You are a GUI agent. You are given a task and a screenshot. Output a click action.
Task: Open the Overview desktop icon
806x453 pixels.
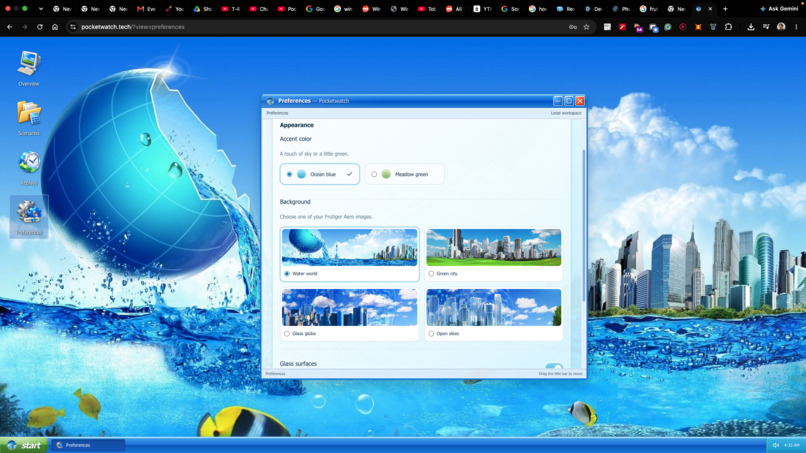[29, 68]
